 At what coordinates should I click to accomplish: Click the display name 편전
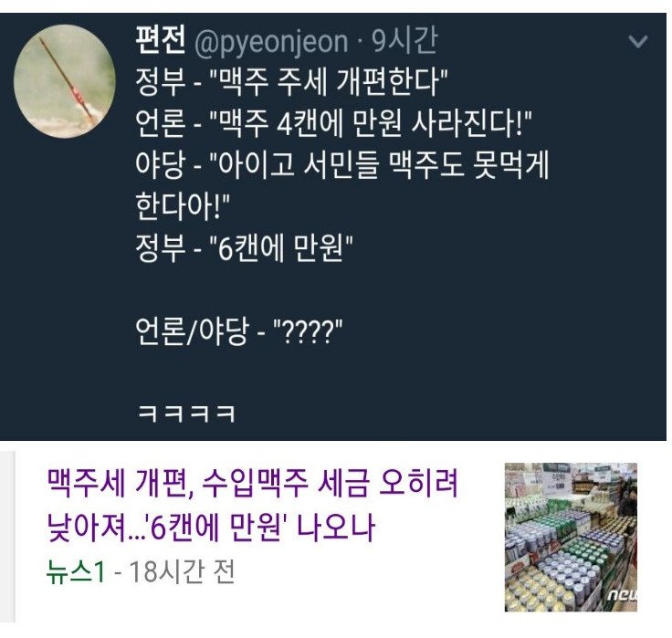[x=161, y=41]
